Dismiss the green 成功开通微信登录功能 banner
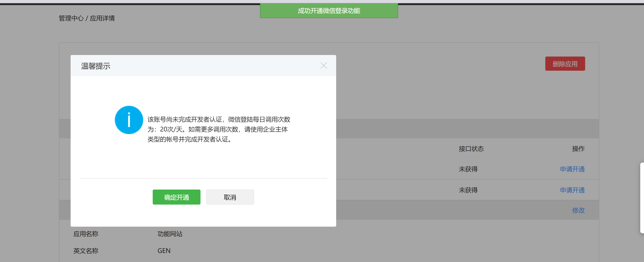Viewport: 644px width, 262px height. (329, 11)
